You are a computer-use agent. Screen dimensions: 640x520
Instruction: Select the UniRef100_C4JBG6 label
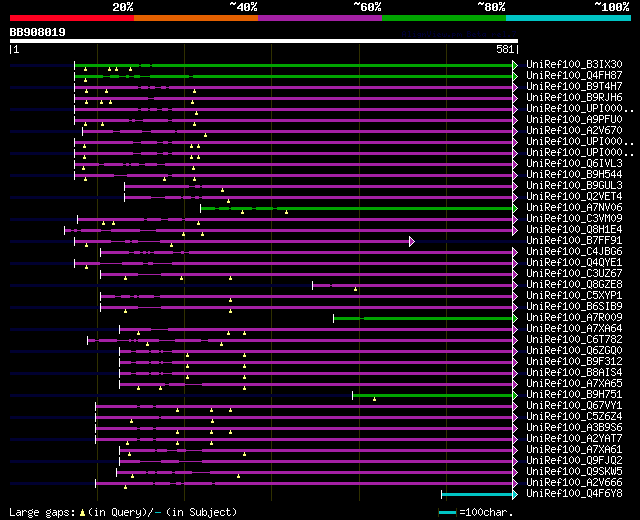click(574, 252)
